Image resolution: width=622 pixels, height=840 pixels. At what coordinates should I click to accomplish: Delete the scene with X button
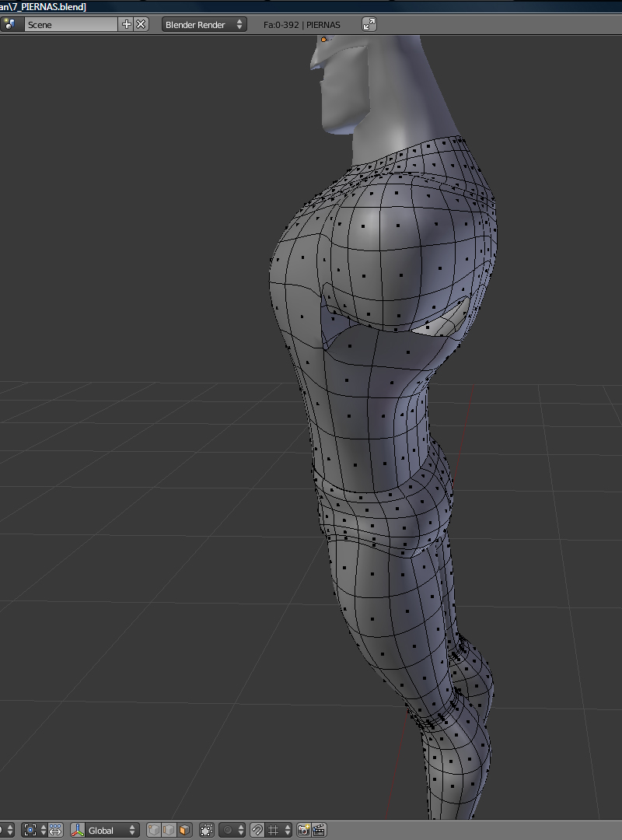[x=141, y=25]
